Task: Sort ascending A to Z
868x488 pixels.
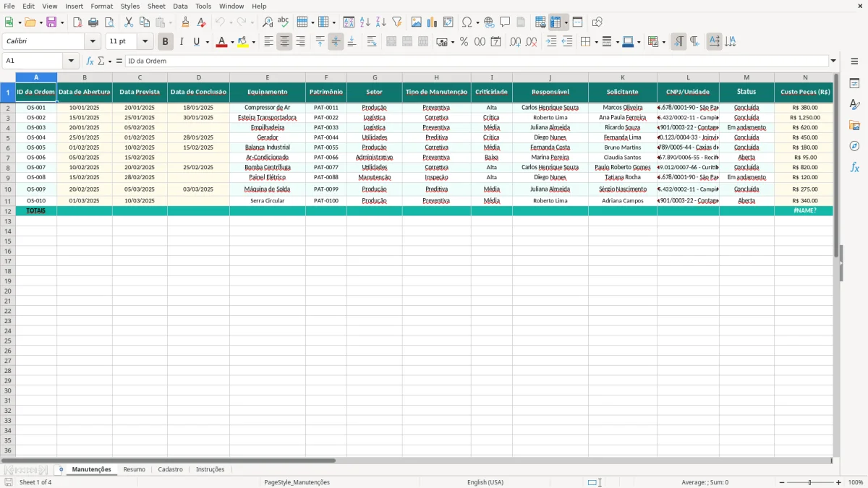Action: point(365,22)
